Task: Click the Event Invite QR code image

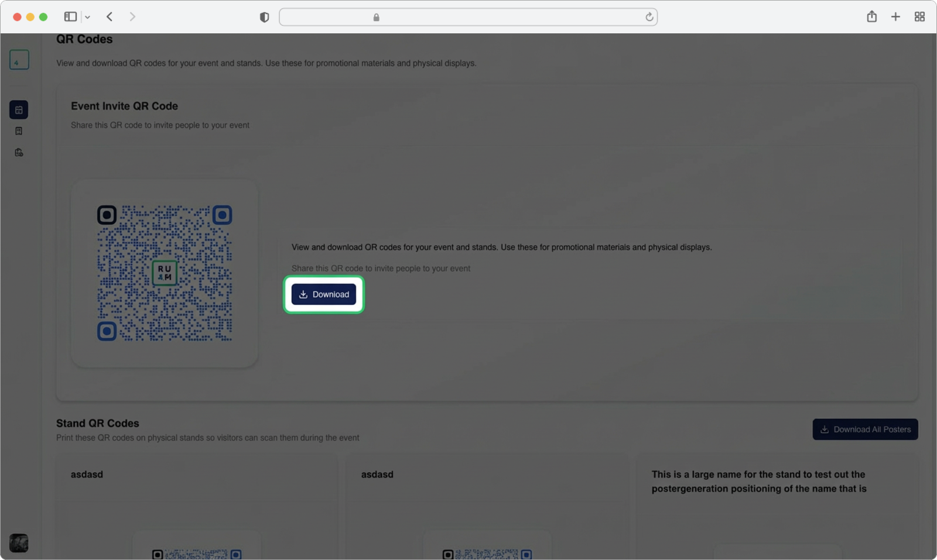Action: pyautogui.click(x=165, y=273)
